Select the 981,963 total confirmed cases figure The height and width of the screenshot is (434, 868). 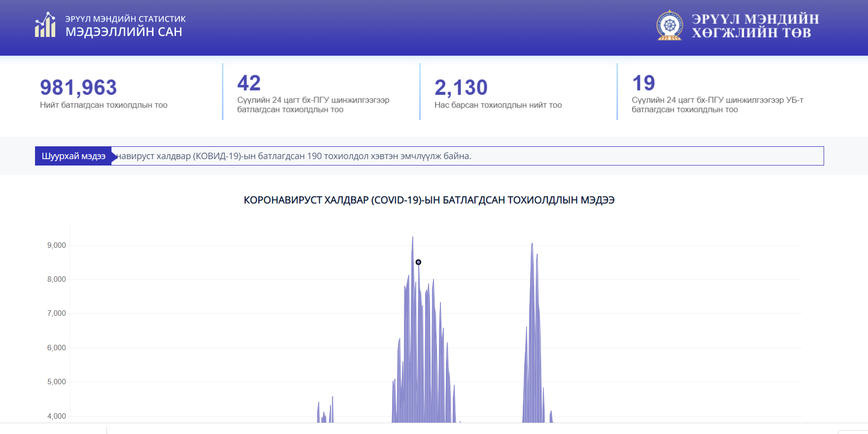pyautogui.click(x=78, y=88)
